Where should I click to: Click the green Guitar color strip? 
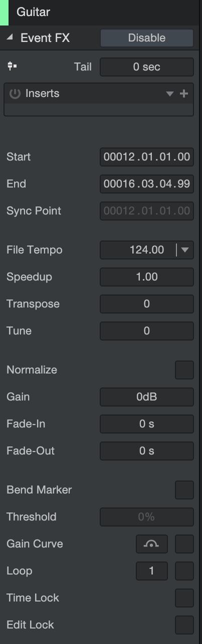[x=5, y=12]
